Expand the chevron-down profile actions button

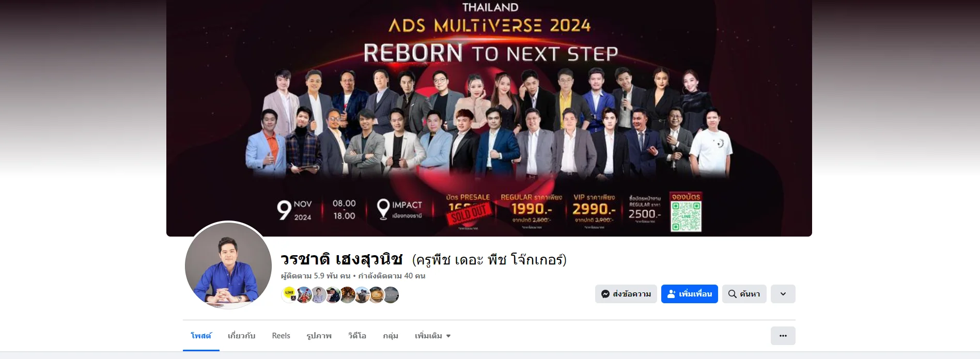[x=783, y=294]
